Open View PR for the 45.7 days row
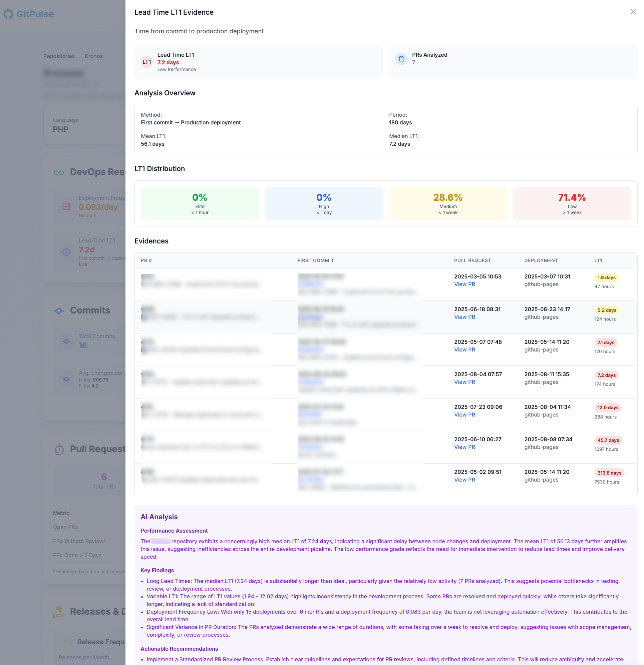This screenshot has width=644, height=665. (x=464, y=447)
